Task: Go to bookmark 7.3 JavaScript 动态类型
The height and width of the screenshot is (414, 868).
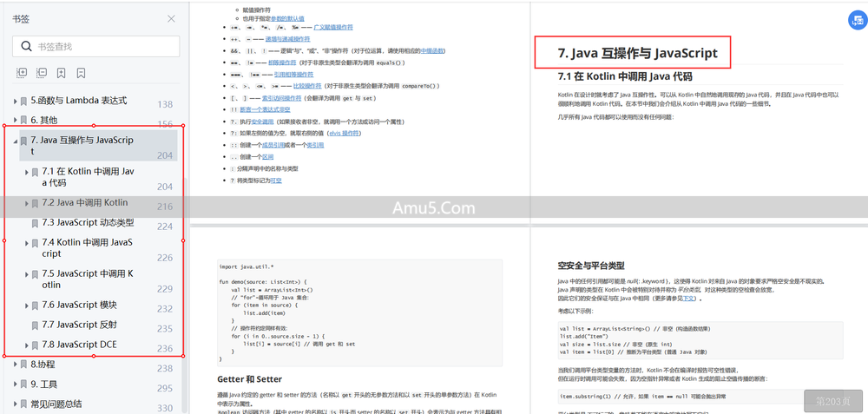Action: click(x=88, y=222)
